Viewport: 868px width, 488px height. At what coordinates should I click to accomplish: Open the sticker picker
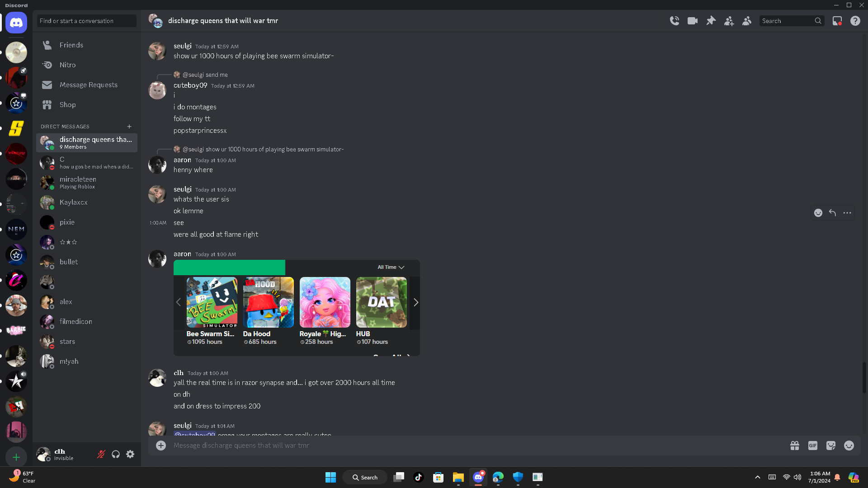(x=831, y=446)
